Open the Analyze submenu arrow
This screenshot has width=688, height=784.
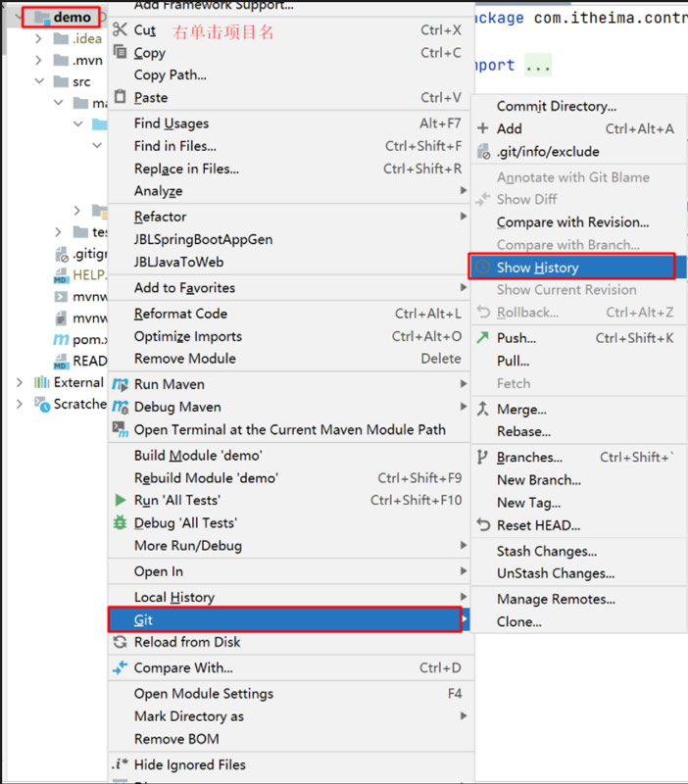pyautogui.click(x=464, y=190)
